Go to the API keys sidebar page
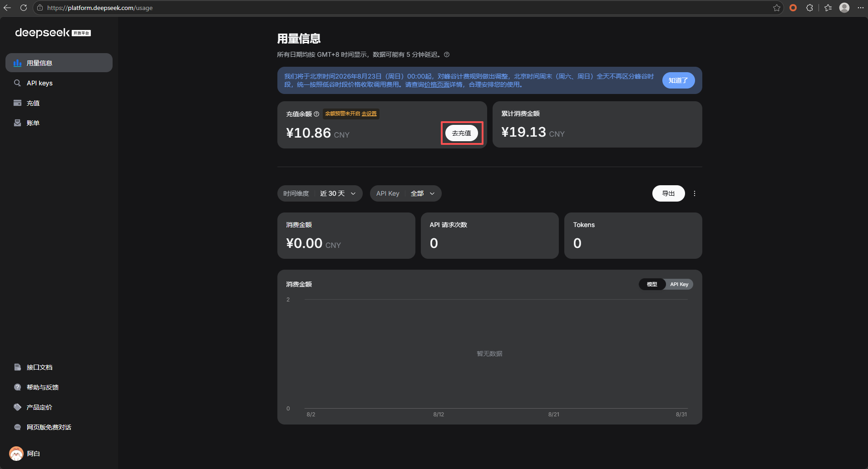Screen dimensions: 868x469 pos(59,83)
